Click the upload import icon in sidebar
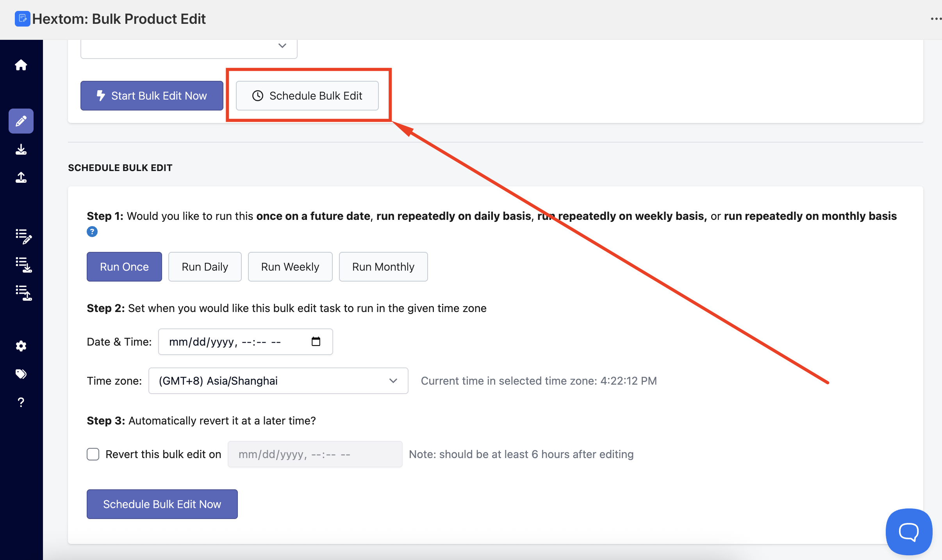 coord(21,178)
